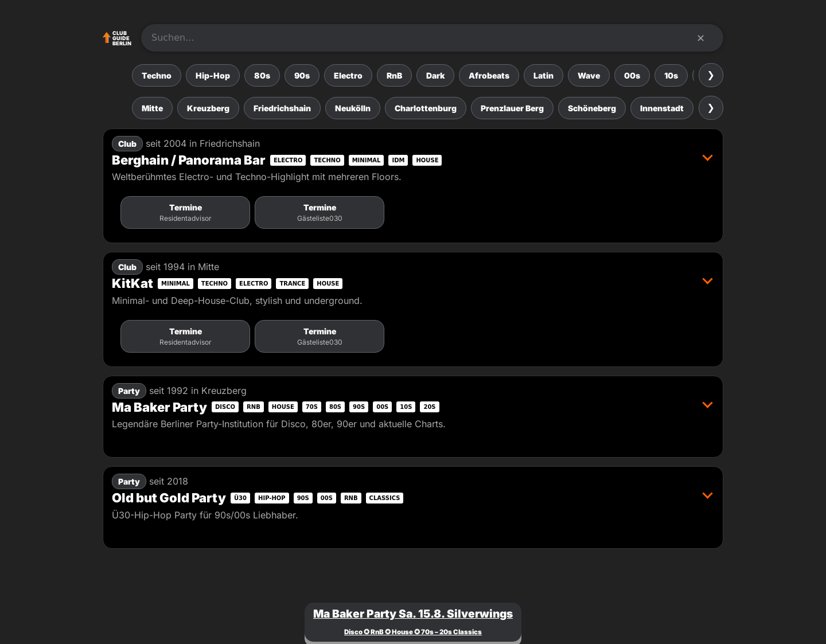Click the Party badge on Old but Gold card

point(129,482)
